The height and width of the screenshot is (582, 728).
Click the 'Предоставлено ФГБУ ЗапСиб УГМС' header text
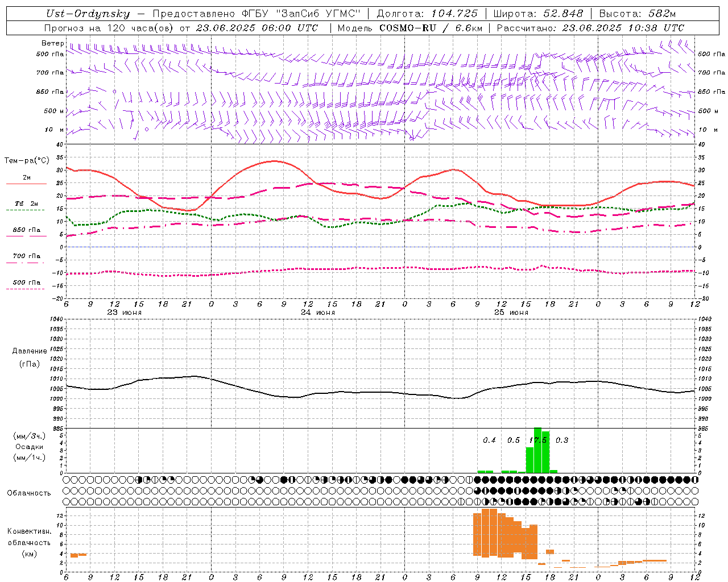tap(257, 14)
